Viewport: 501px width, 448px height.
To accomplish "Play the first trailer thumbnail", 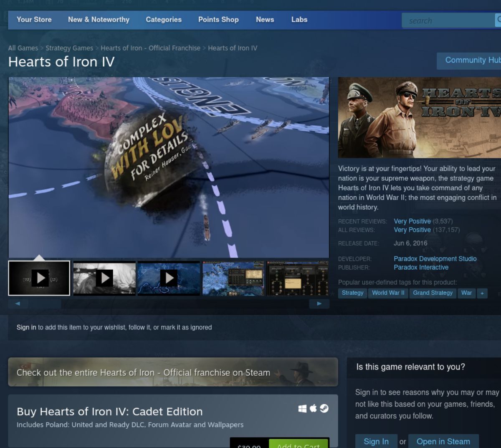I will (39, 278).
